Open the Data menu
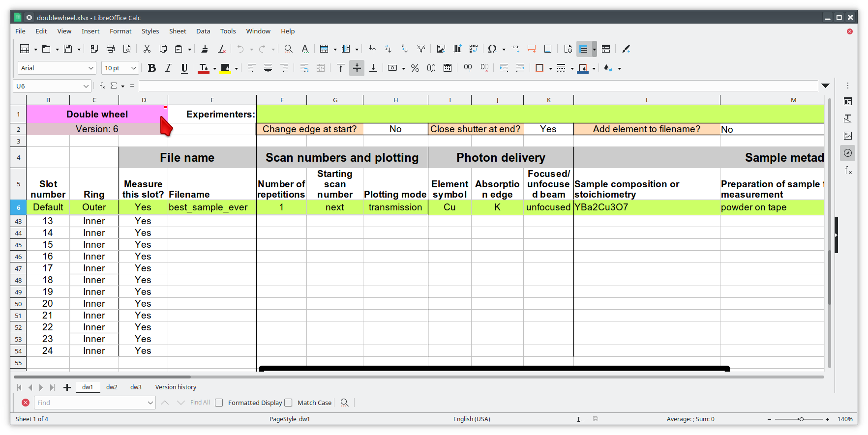This screenshot has width=868, height=435. 203,31
